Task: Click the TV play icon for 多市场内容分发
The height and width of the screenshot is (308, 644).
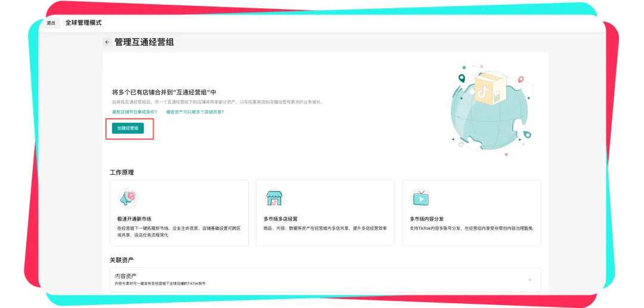Action: [420, 198]
